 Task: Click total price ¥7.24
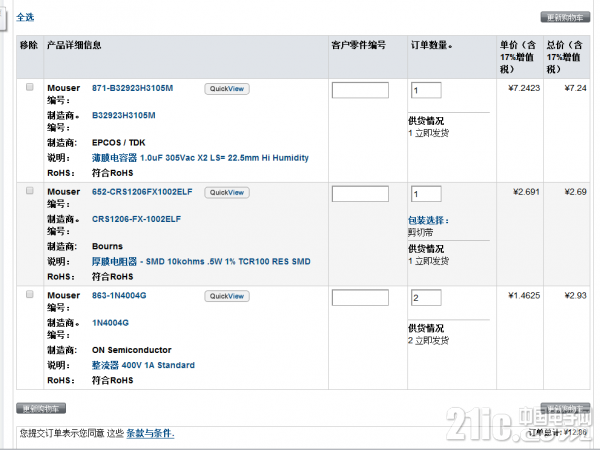click(x=575, y=88)
